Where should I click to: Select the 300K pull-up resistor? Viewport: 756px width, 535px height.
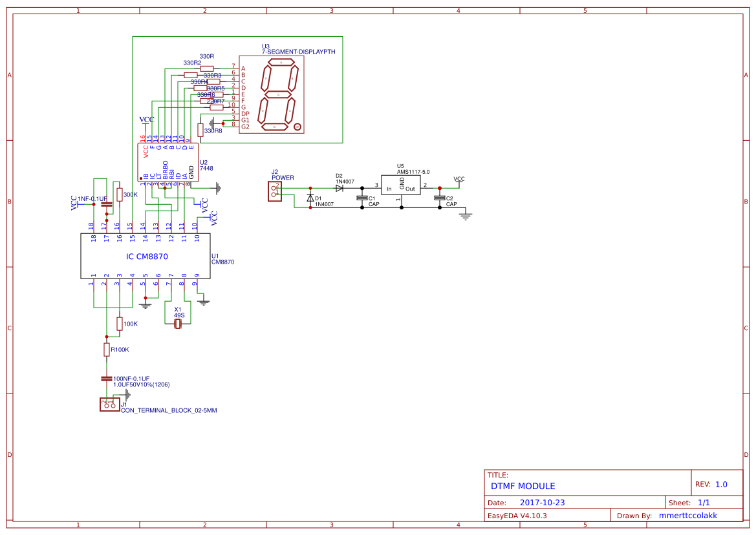point(120,195)
